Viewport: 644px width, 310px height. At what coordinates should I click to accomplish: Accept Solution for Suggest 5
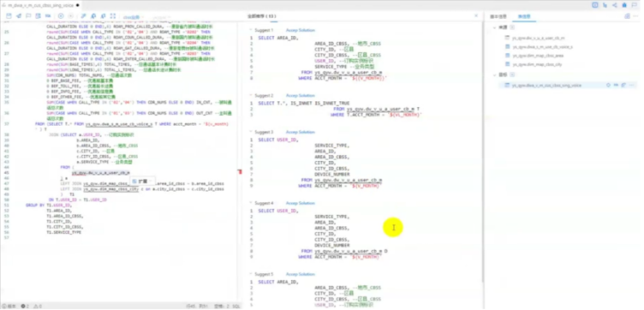pyautogui.click(x=301, y=274)
